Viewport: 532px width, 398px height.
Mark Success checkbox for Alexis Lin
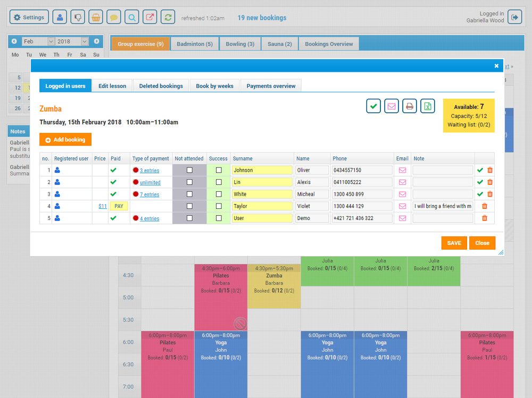pos(218,182)
